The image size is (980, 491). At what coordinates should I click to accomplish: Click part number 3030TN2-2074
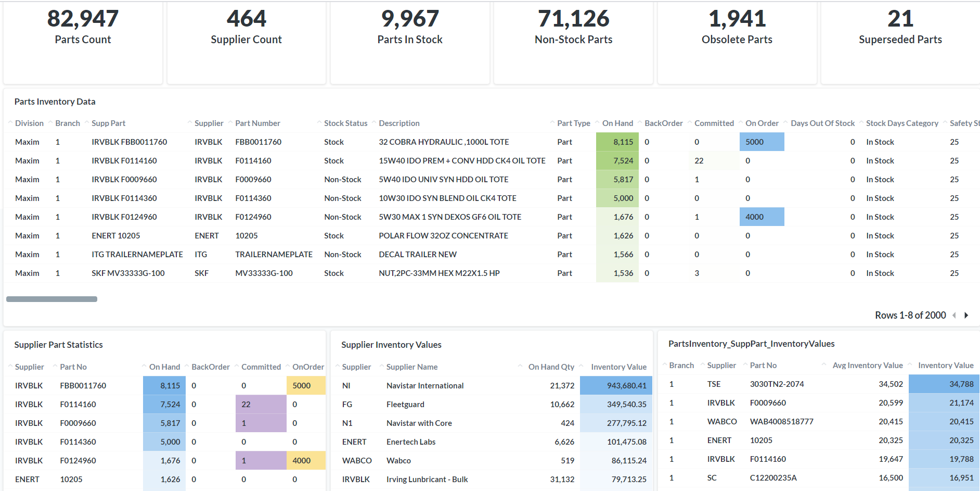777,384
